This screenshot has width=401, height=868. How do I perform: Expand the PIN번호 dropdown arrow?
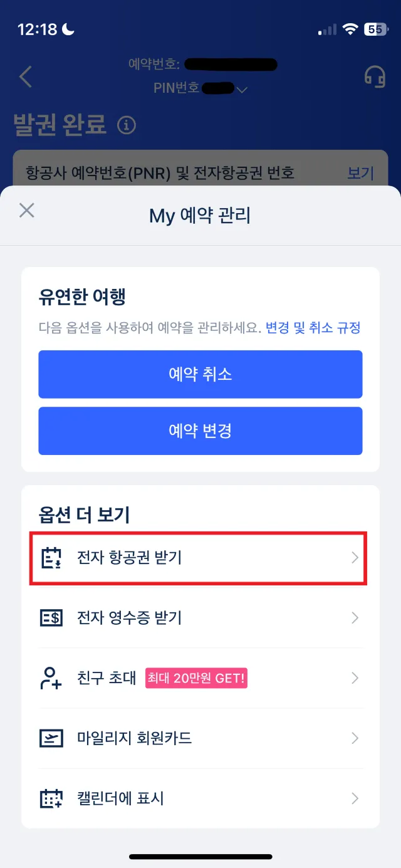(242, 90)
